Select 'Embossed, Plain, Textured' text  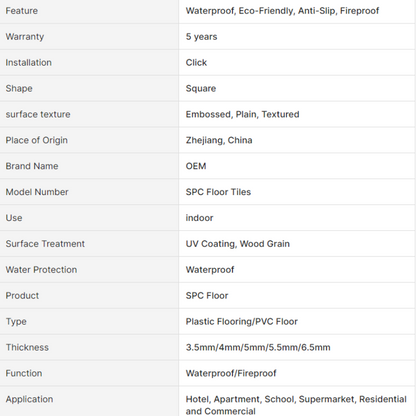(242, 114)
